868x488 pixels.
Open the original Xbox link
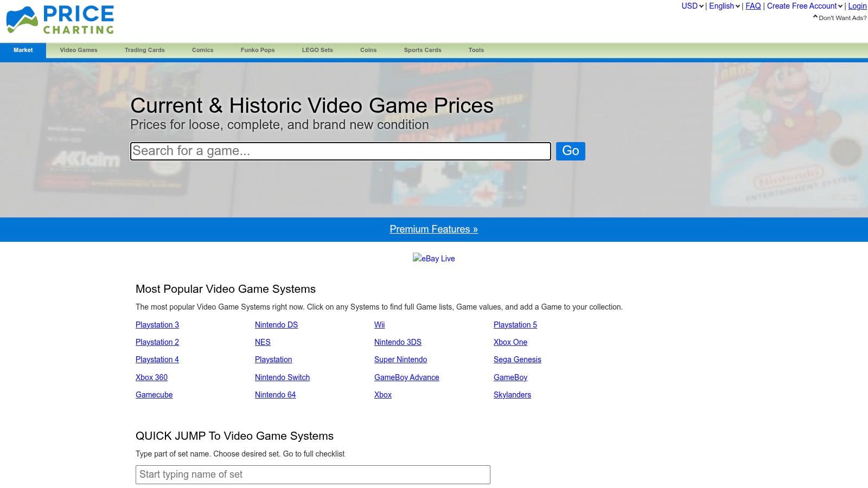[x=382, y=395]
